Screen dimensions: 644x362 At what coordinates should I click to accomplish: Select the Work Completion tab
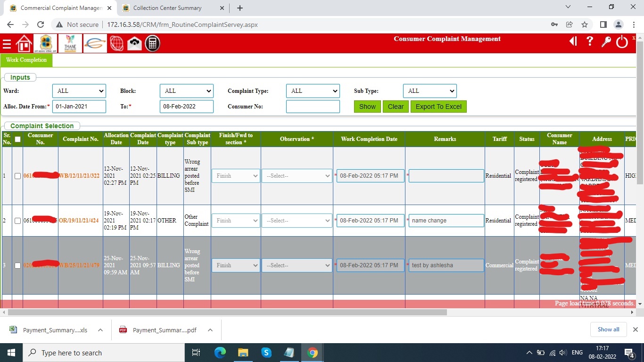click(26, 60)
